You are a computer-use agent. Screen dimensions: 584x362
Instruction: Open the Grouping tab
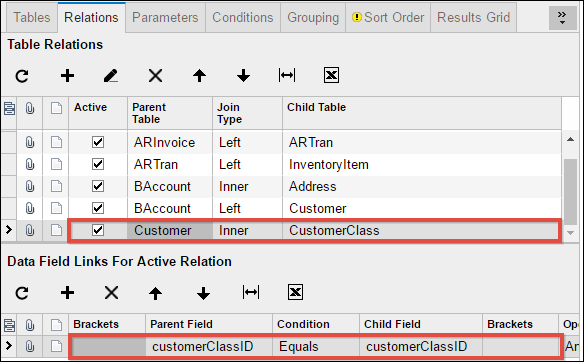(313, 18)
